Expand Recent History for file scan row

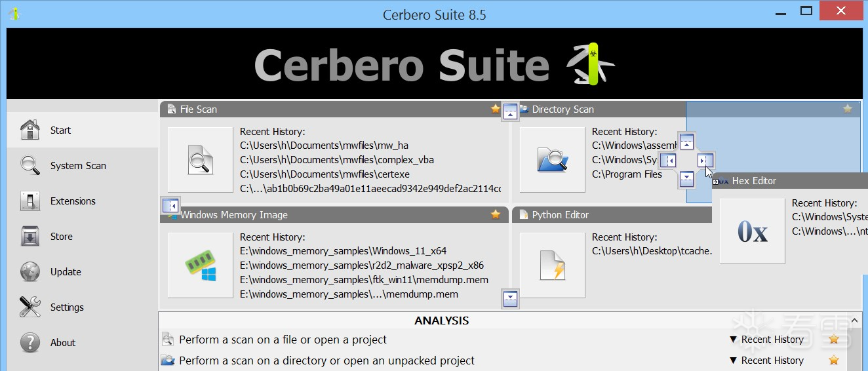766,340
